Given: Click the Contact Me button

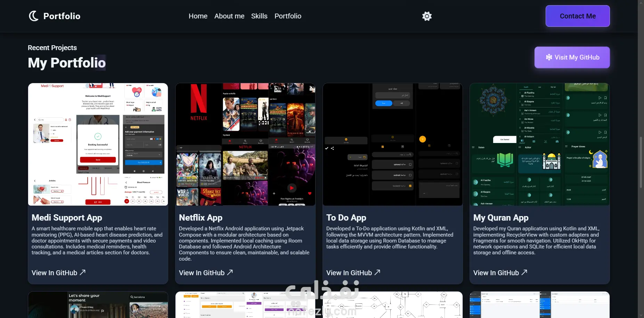Looking at the screenshot, I should tap(578, 16).
